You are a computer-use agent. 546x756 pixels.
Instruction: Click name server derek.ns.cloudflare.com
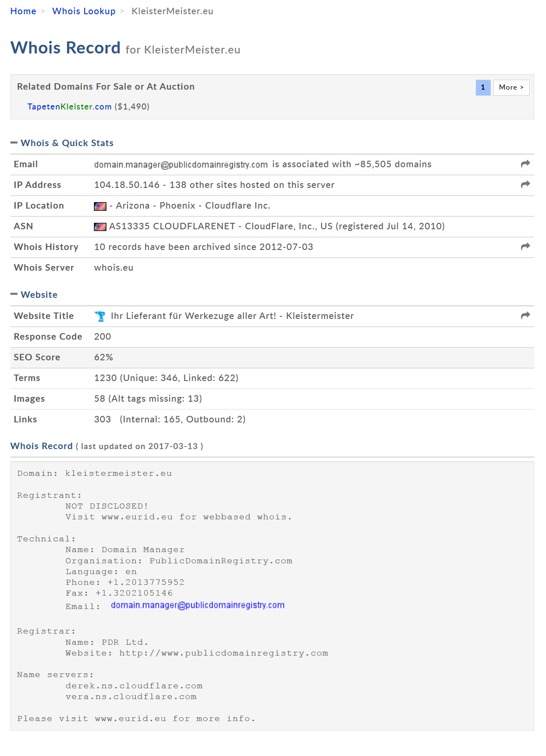[x=134, y=686]
